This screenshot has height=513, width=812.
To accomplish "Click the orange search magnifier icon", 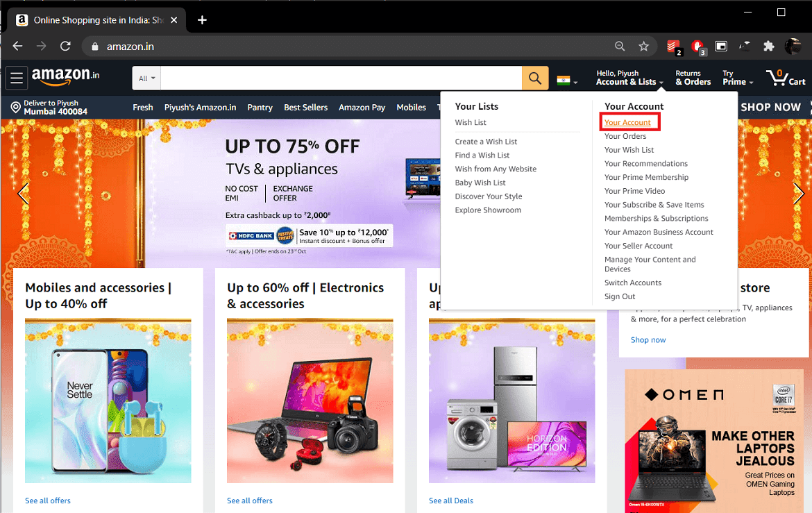I will pos(534,78).
